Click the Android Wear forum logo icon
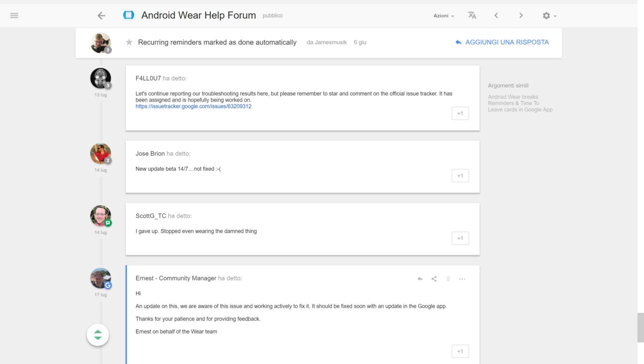The height and width of the screenshot is (364, 644). click(x=129, y=15)
